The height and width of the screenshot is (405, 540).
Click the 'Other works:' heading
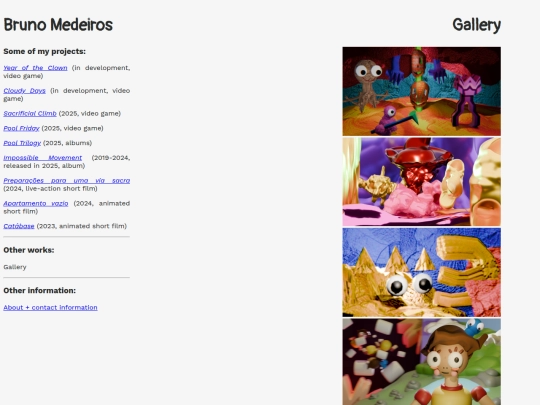tap(29, 250)
